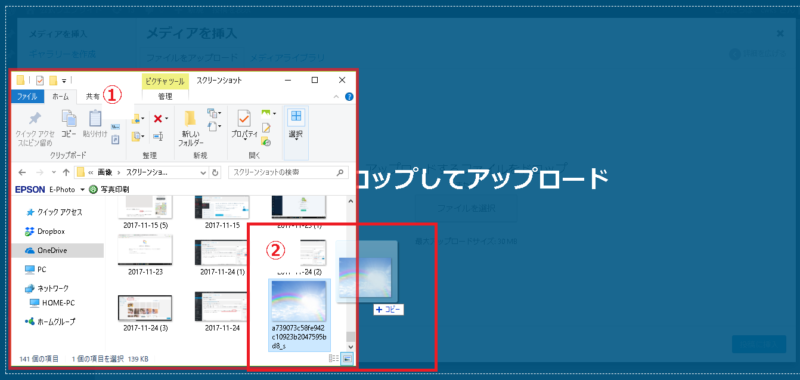Select rainbow image a739073c58fe942c...
This screenshot has height=380, width=800.
[x=299, y=315]
